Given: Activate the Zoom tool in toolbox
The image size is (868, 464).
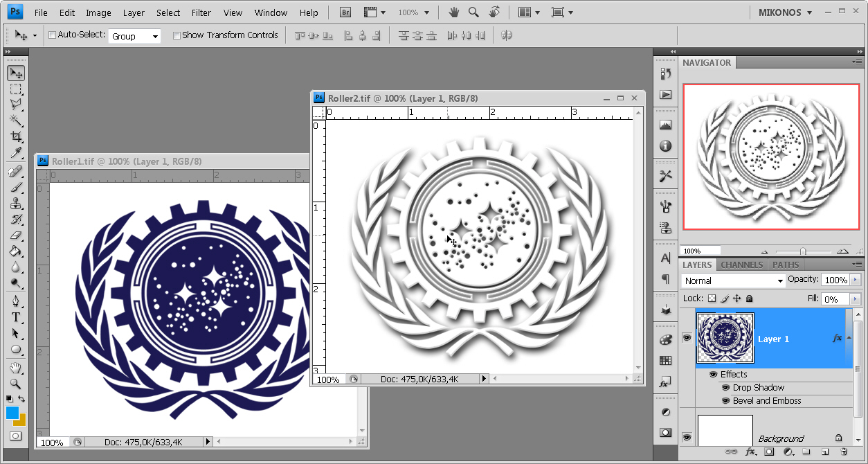Looking at the screenshot, I should point(15,384).
